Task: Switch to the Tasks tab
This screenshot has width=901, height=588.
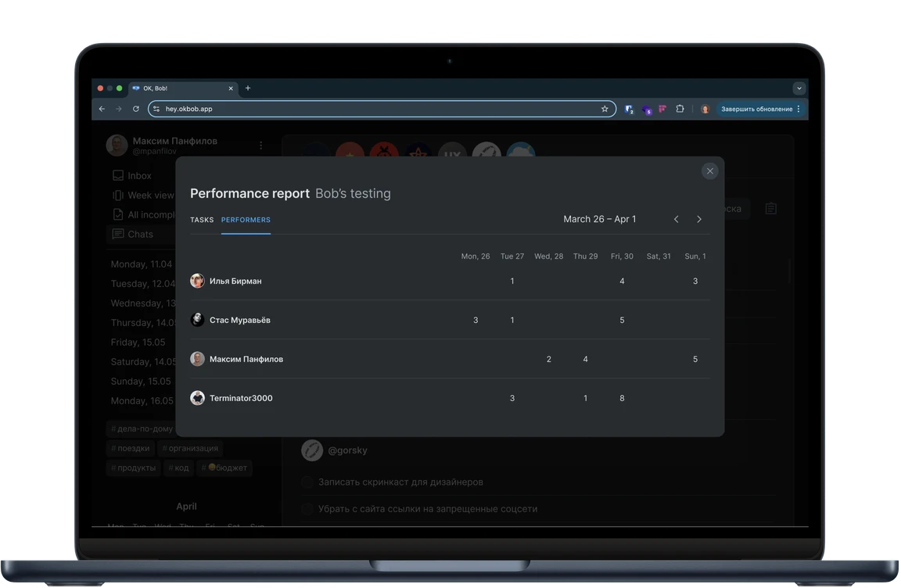Action: click(x=202, y=220)
